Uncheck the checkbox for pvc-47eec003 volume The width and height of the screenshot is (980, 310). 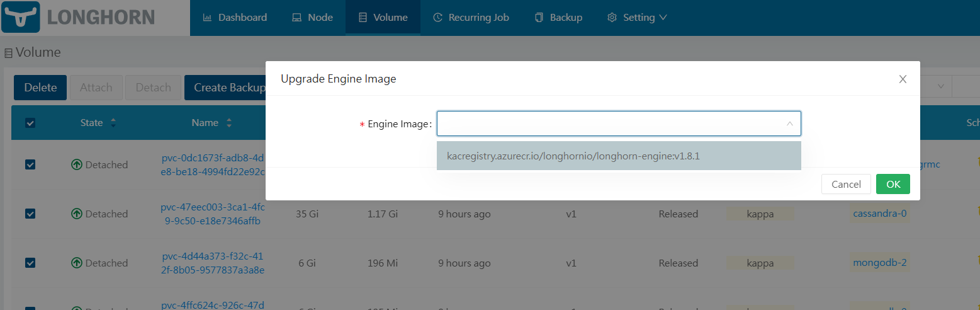30,214
